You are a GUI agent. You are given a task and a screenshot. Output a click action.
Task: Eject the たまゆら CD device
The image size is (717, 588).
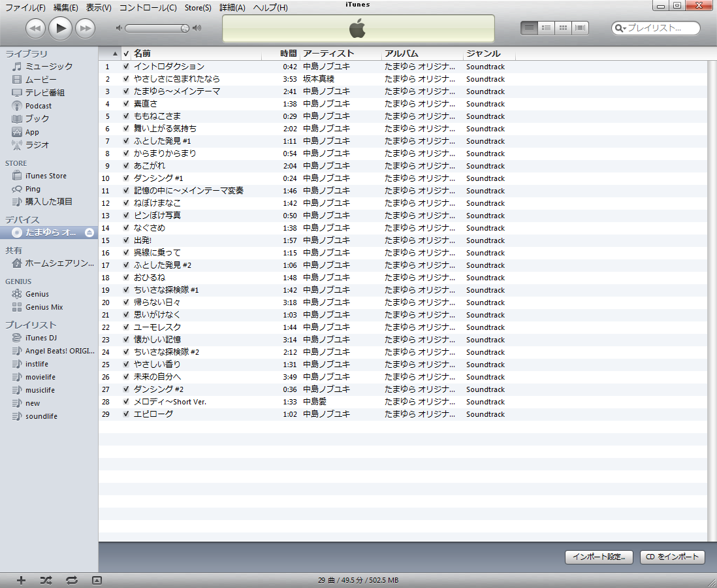pos(89,233)
